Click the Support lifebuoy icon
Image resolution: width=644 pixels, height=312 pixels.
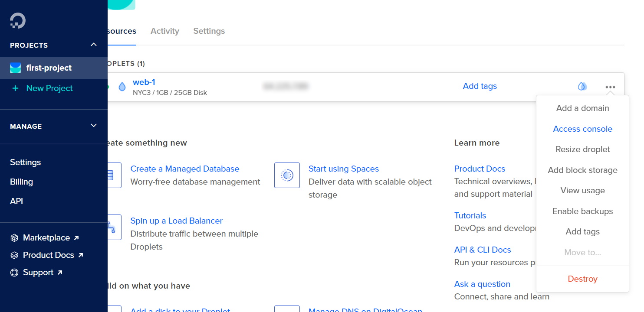point(14,272)
